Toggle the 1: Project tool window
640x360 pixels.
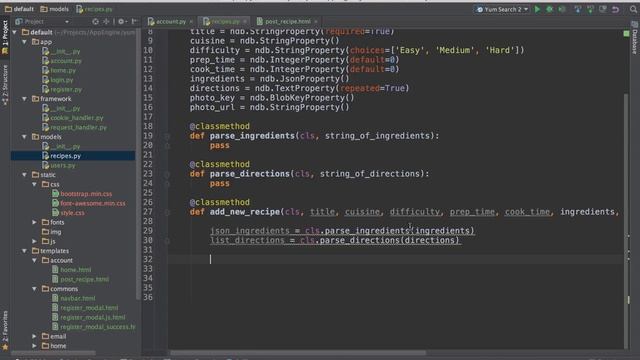pyautogui.click(x=5, y=37)
